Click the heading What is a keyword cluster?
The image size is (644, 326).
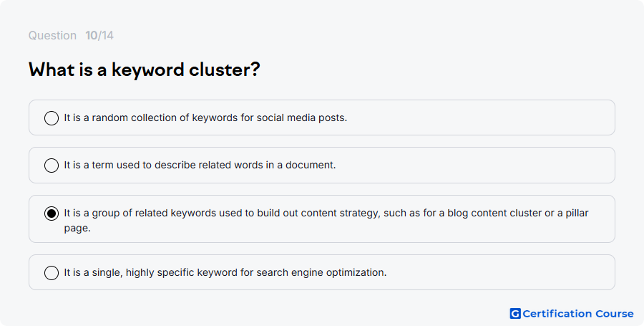pos(144,69)
